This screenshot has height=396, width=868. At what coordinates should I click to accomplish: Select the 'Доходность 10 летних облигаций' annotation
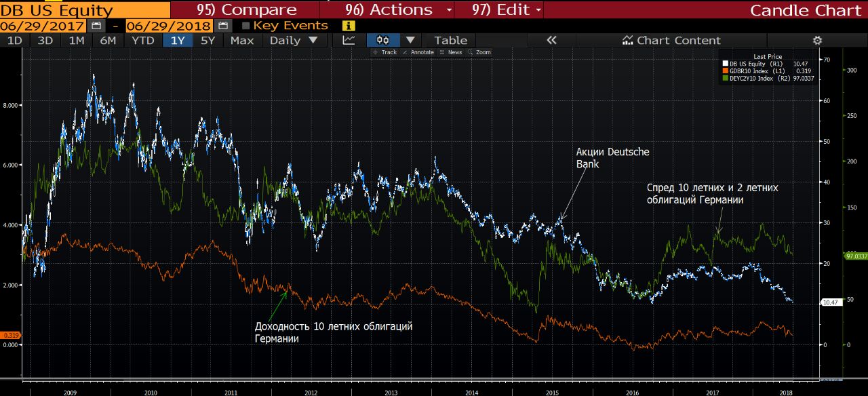(x=333, y=332)
